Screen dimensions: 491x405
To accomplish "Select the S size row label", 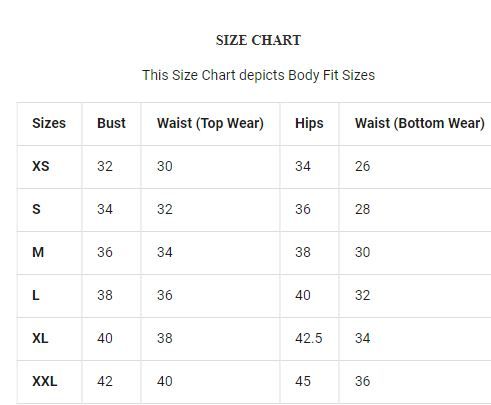I will [36, 209].
